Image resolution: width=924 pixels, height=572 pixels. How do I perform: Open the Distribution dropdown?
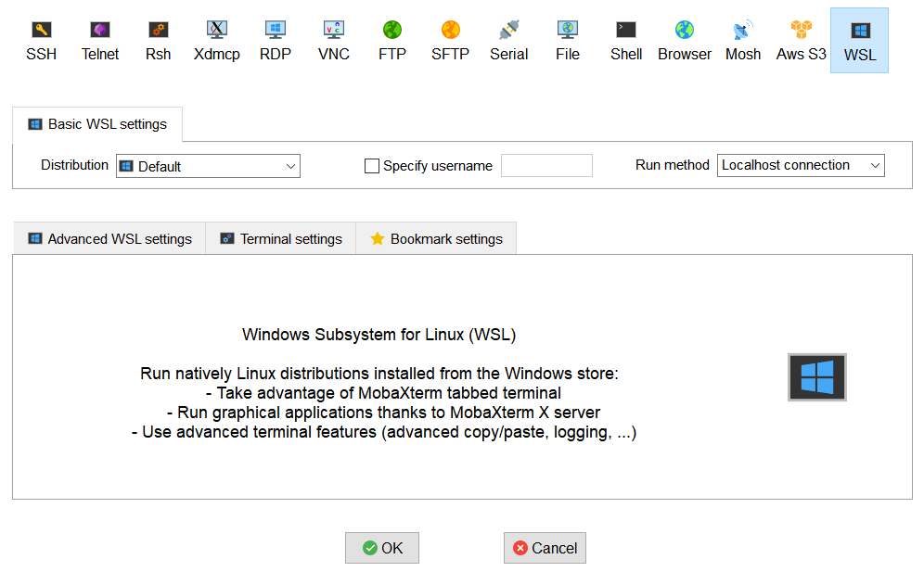(208, 166)
